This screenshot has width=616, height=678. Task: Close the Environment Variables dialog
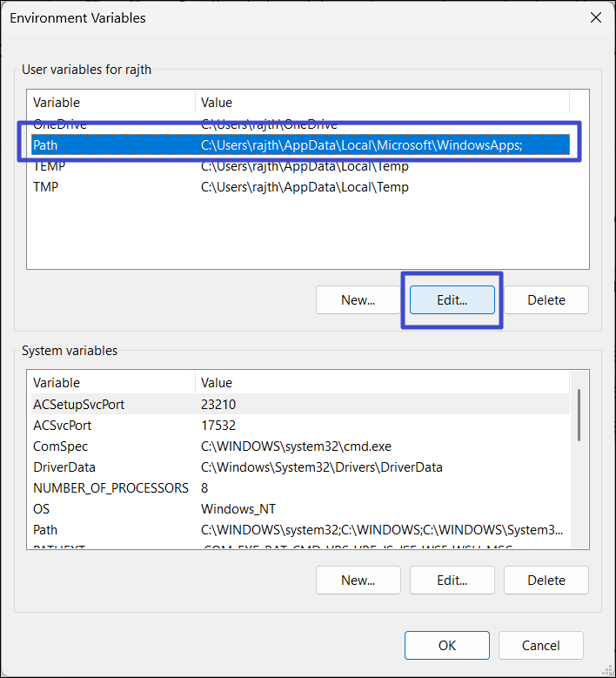coord(596,17)
